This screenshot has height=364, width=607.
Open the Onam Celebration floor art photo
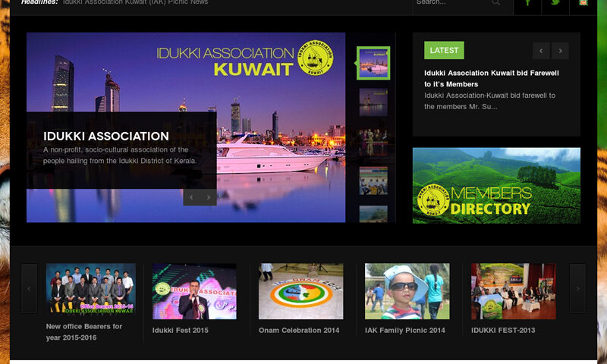click(300, 292)
